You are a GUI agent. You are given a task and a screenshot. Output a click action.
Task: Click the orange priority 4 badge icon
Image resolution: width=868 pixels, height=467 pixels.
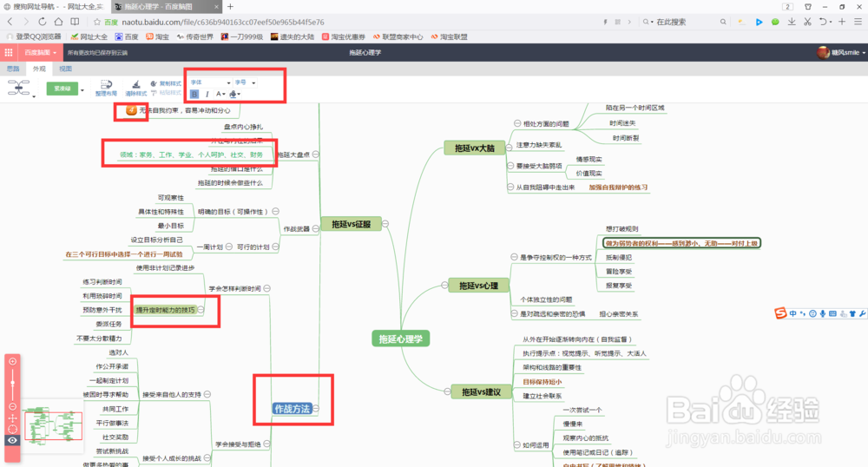131,110
